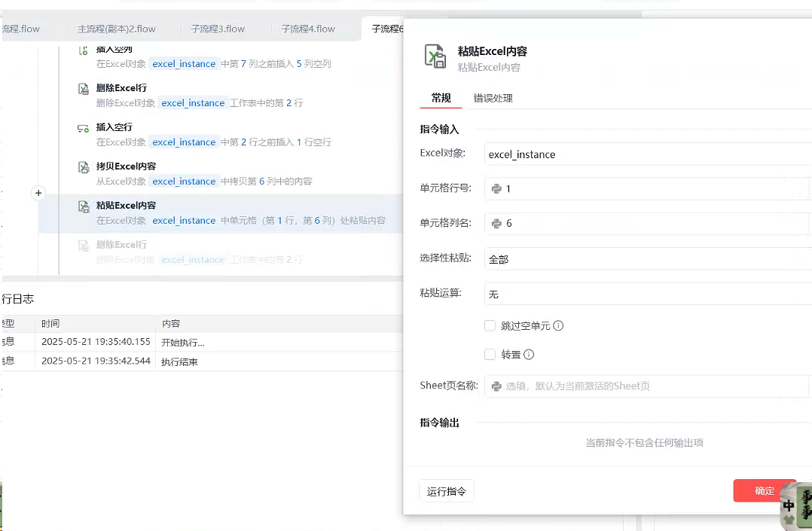Switch to the 错误处理 tab
This screenshot has height=531, width=812.
[x=493, y=99]
